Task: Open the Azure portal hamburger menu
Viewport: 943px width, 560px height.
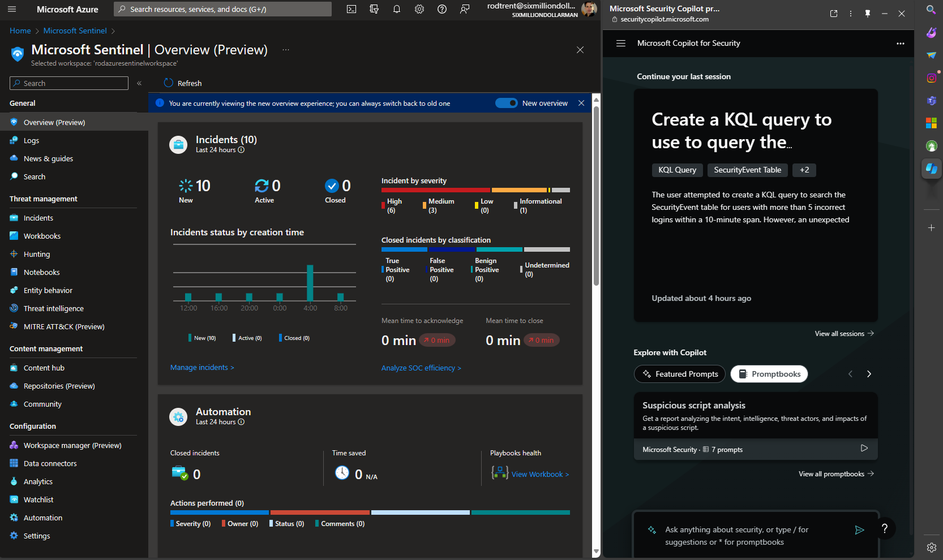Action: click(12, 9)
